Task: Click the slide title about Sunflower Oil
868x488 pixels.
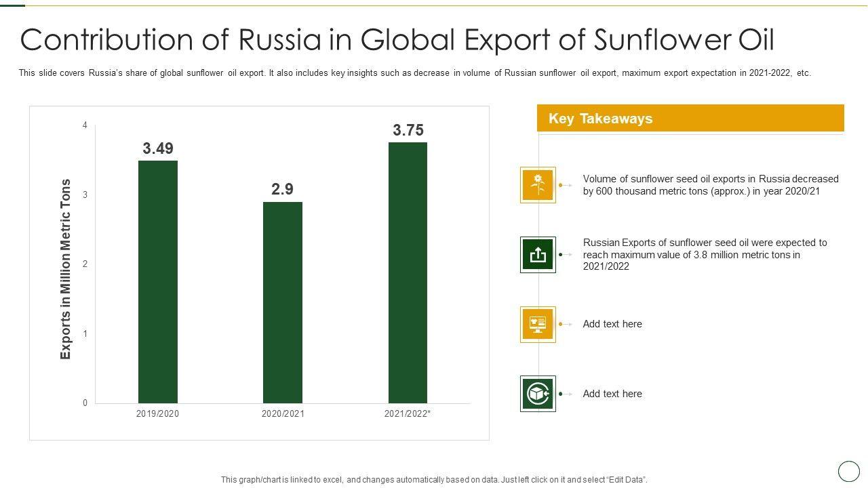Action: pos(397,40)
